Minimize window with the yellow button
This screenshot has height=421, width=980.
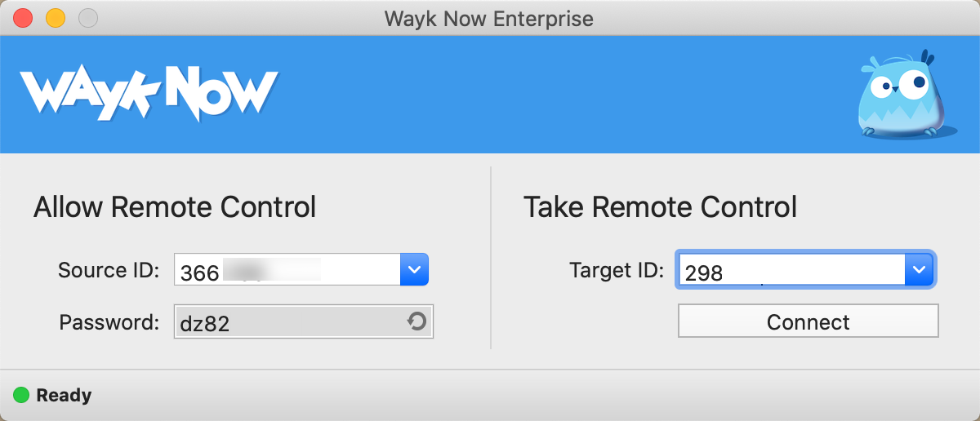[x=55, y=17]
